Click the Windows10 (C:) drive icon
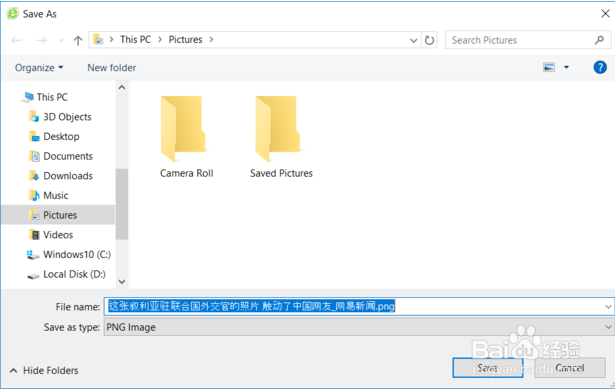This screenshot has width=615, height=390. pyautogui.click(x=33, y=255)
